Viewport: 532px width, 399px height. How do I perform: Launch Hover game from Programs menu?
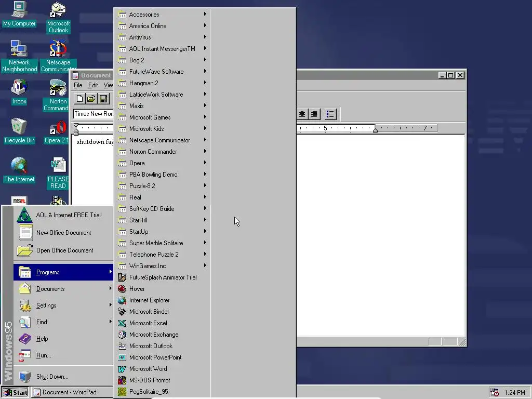[x=162, y=289]
